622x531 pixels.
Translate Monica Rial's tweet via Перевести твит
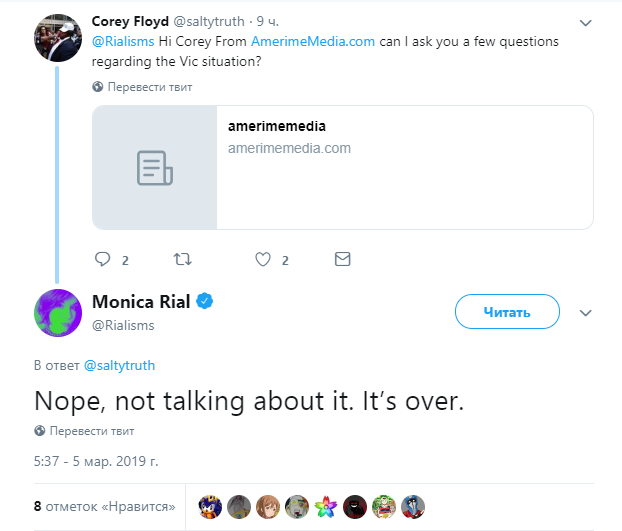92,431
